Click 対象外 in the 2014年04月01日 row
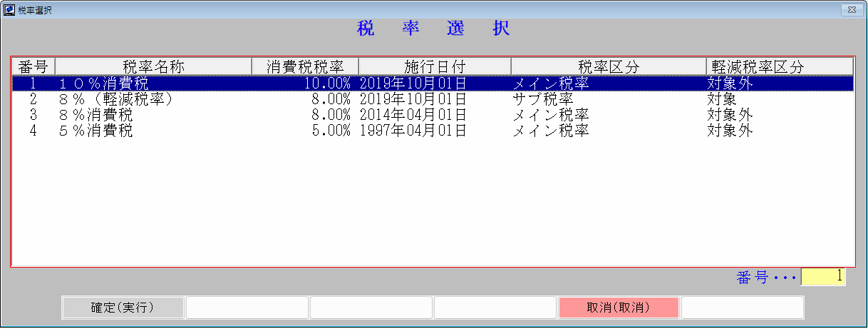 pyautogui.click(x=730, y=115)
